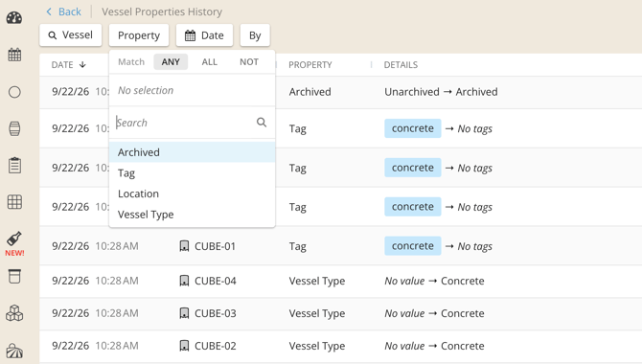Set match mode to ANY
Viewport: 642px width, 364px height.
coord(171,62)
